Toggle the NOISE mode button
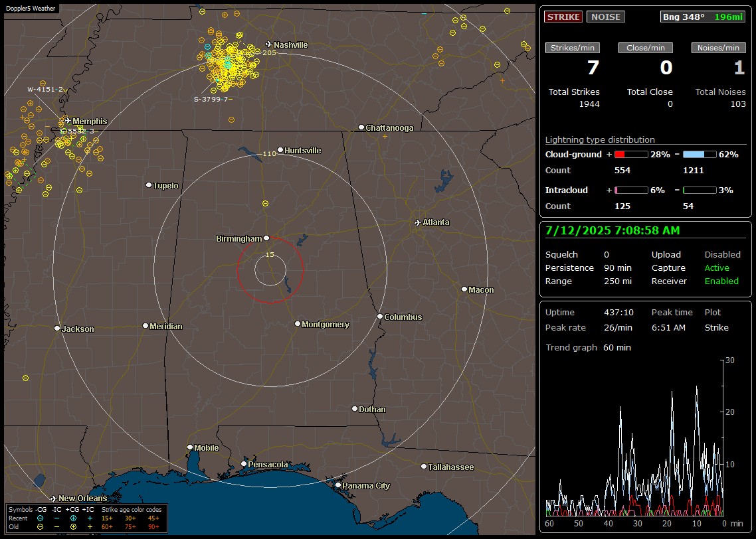The height and width of the screenshot is (539, 756). pyautogui.click(x=606, y=17)
